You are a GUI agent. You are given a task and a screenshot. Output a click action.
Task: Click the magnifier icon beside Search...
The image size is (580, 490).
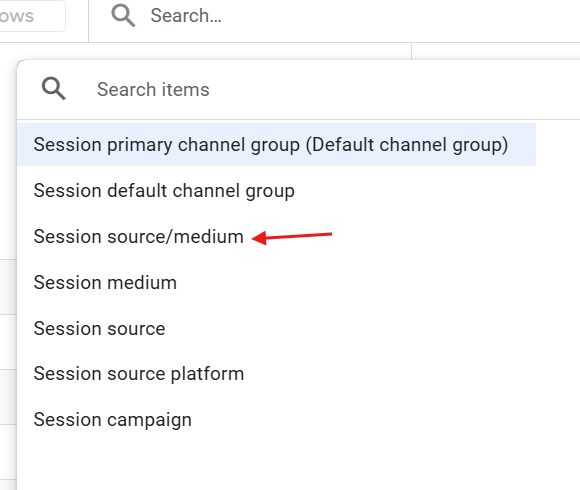click(x=123, y=16)
